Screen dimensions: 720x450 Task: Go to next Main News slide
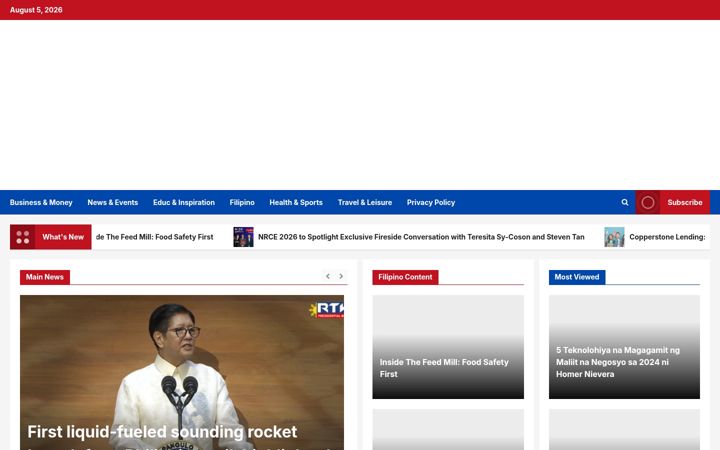coord(341,276)
